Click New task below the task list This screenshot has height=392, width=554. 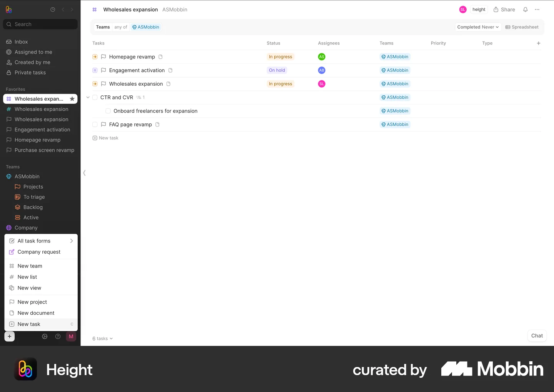click(105, 138)
